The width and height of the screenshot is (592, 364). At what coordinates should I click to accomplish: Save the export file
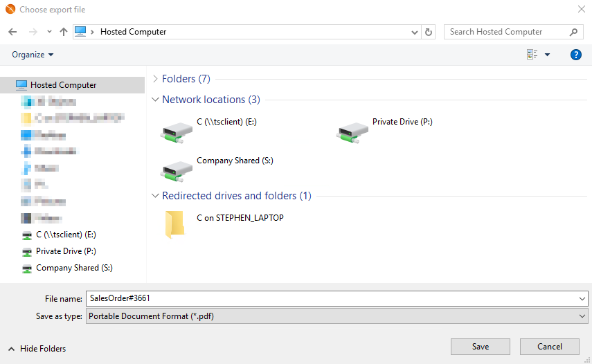[481, 347]
